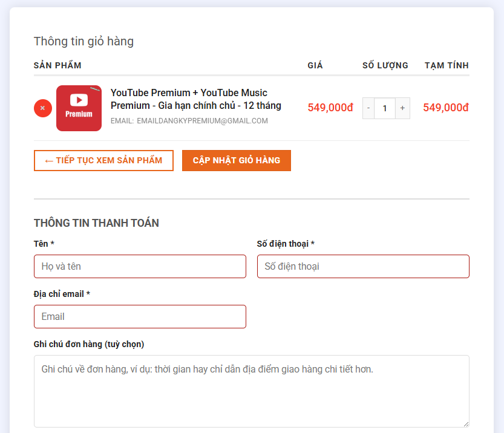Click the YouTube Premium product thumbnail
This screenshot has width=504, height=433.
tap(79, 108)
